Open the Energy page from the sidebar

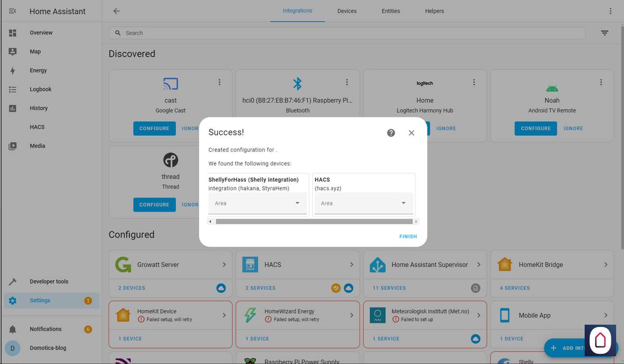38,70
